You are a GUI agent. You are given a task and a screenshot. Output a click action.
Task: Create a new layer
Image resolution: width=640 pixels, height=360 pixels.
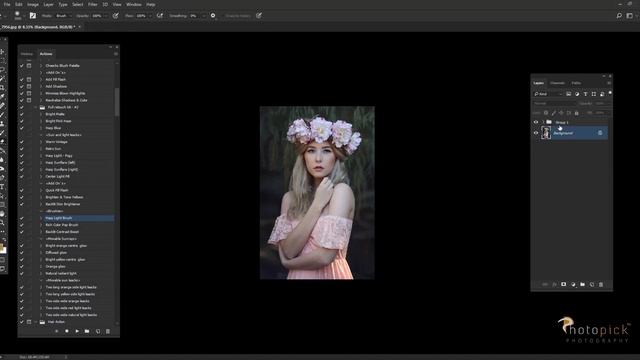pos(592,284)
